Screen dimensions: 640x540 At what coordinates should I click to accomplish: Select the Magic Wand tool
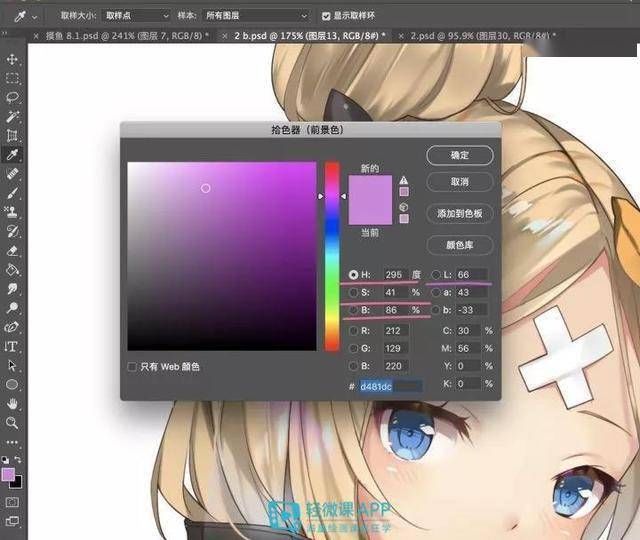12,116
